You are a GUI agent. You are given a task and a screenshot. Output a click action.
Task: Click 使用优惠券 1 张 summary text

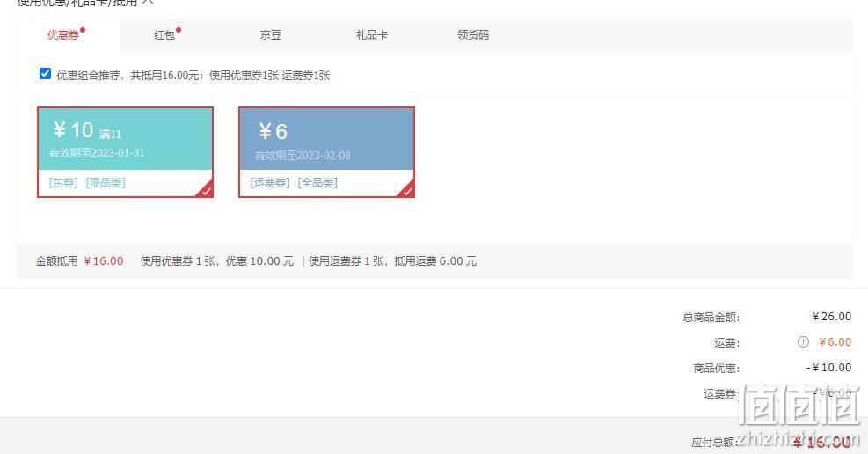[x=178, y=260]
